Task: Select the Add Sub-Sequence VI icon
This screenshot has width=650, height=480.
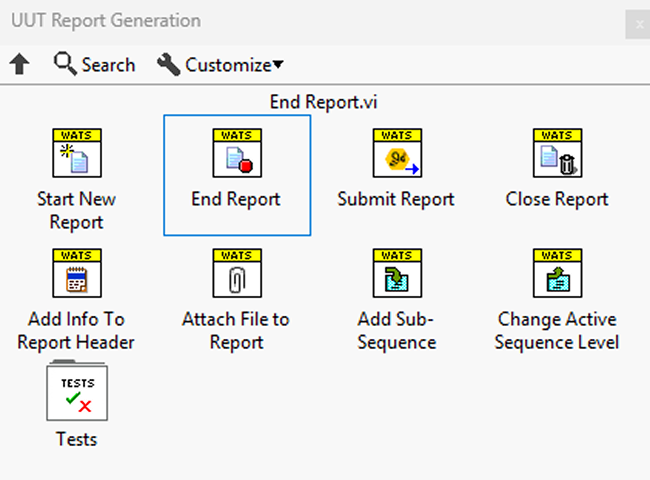Action: pyautogui.click(x=396, y=273)
